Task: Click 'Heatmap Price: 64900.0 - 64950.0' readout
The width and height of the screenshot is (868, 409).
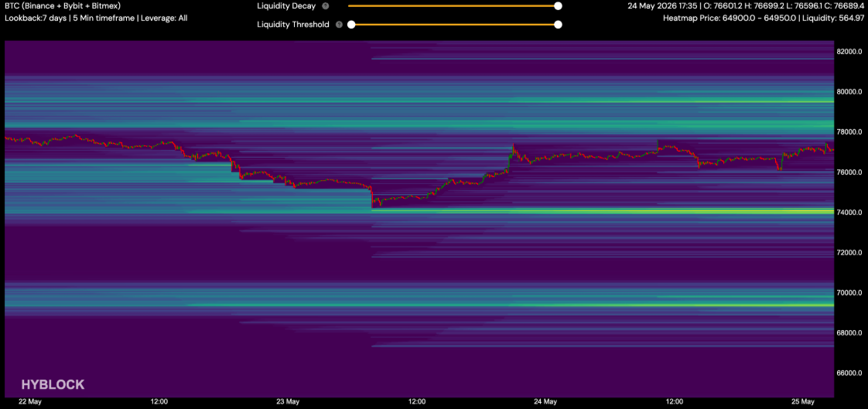Action: (x=729, y=18)
